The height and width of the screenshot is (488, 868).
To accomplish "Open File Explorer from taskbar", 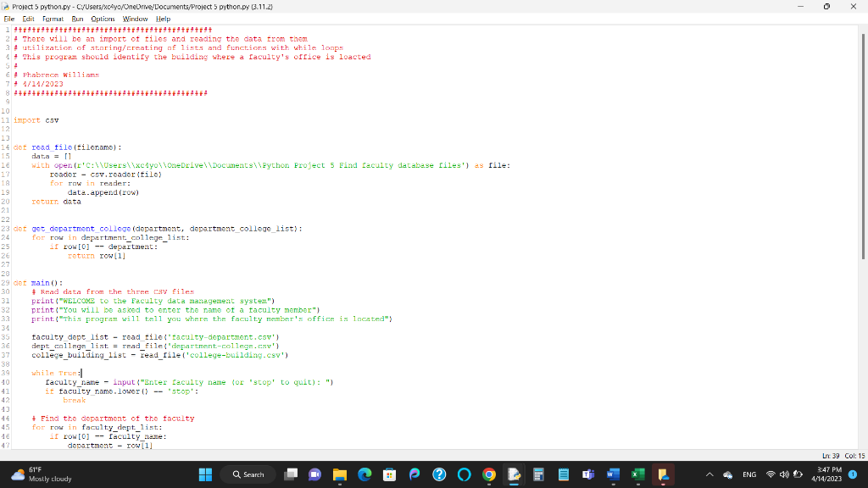I will [340, 474].
